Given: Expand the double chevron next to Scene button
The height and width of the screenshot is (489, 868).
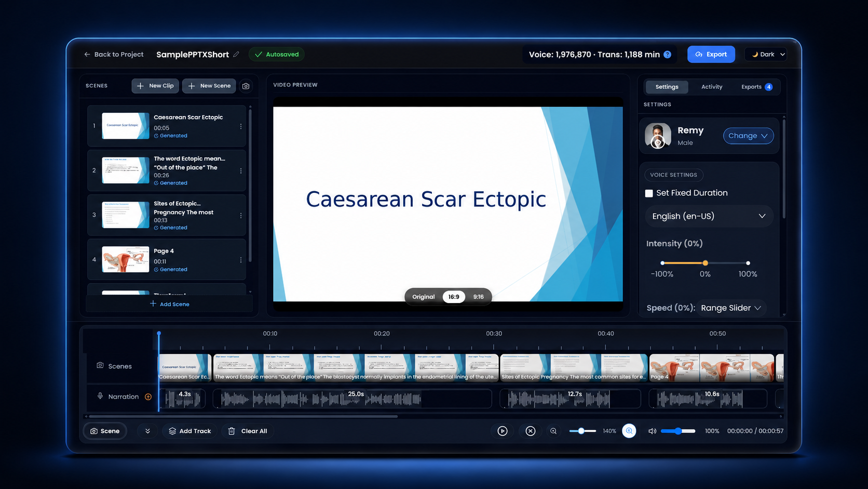Looking at the screenshot, I should (x=147, y=431).
